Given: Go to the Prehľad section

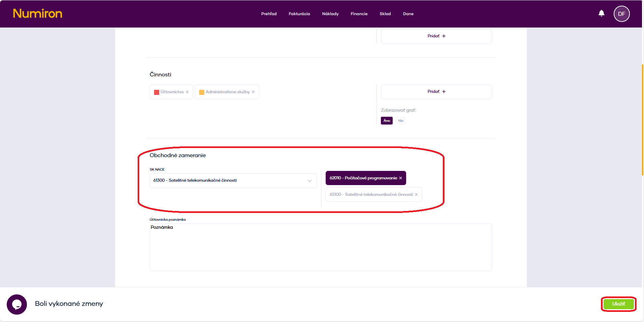Looking at the screenshot, I should (269, 14).
